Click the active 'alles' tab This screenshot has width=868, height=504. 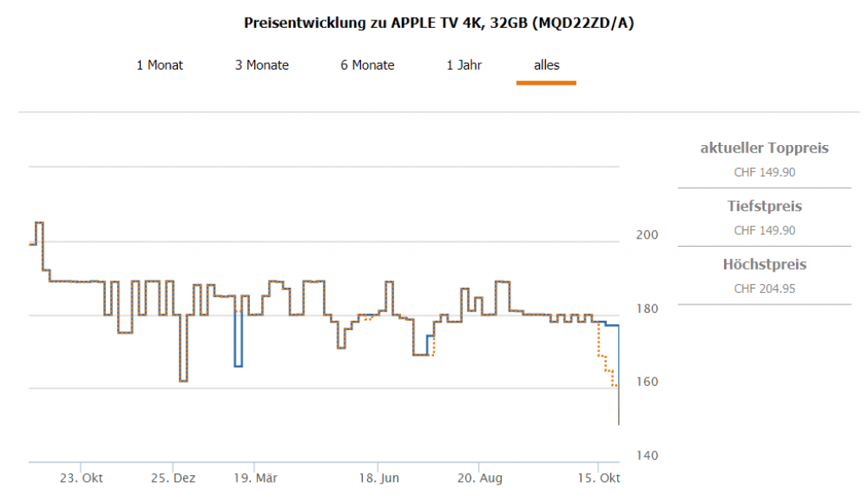pyautogui.click(x=546, y=64)
